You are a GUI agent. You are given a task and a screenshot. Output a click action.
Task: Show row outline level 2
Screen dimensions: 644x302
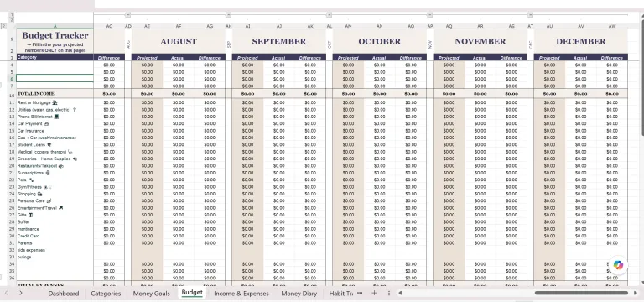3,26
